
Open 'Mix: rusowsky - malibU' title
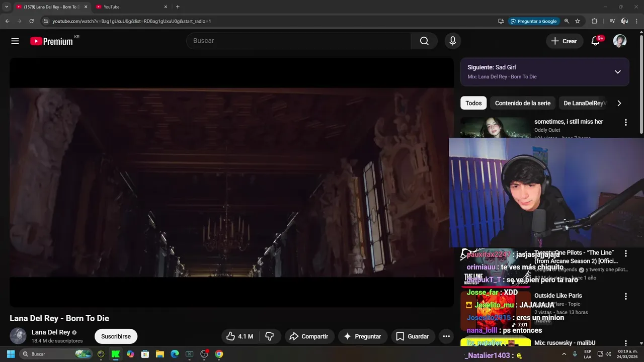[565, 343]
